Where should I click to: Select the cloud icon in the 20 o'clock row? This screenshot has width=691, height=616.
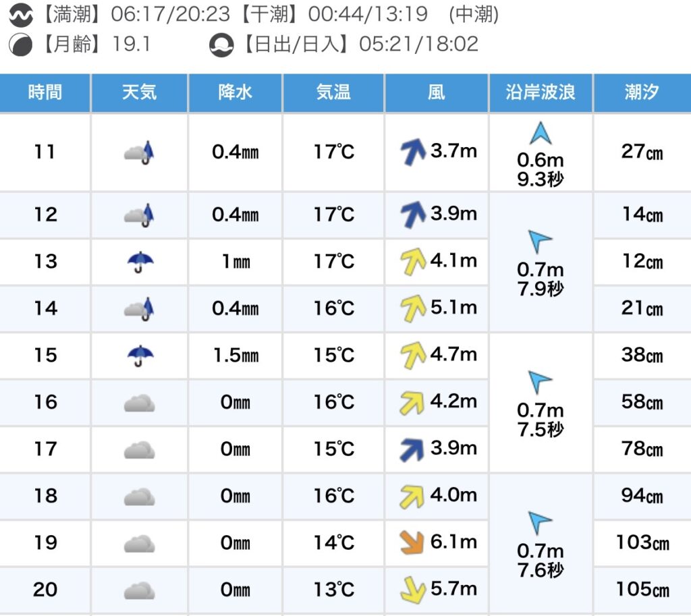140,590
